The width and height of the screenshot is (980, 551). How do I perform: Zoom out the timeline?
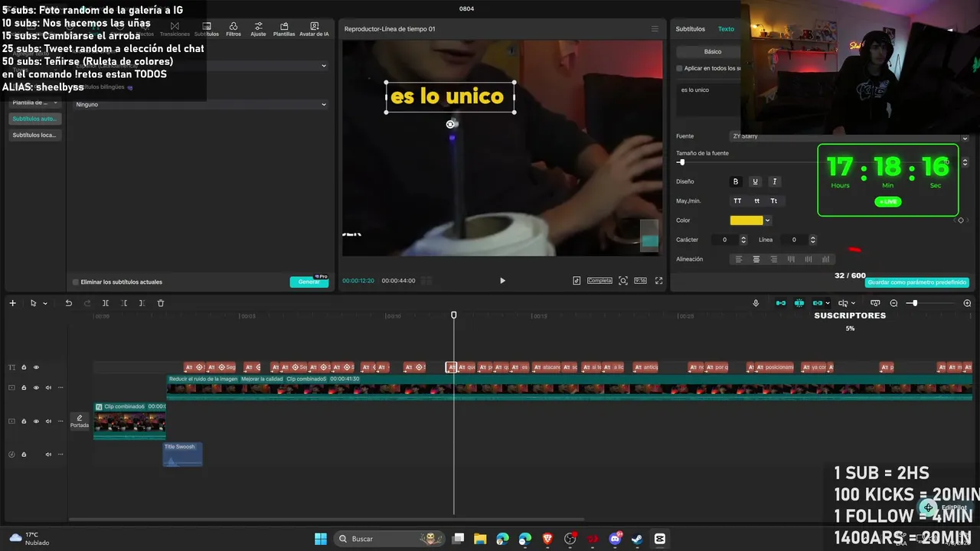point(893,303)
